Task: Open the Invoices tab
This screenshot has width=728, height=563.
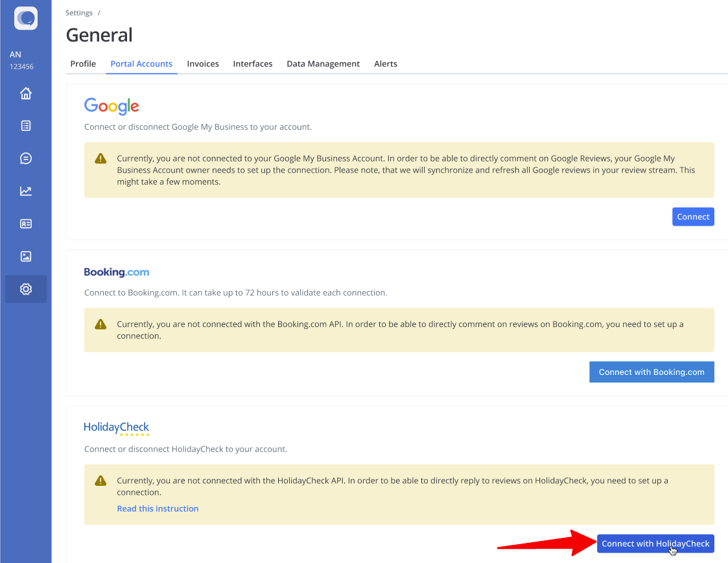Action: [203, 64]
